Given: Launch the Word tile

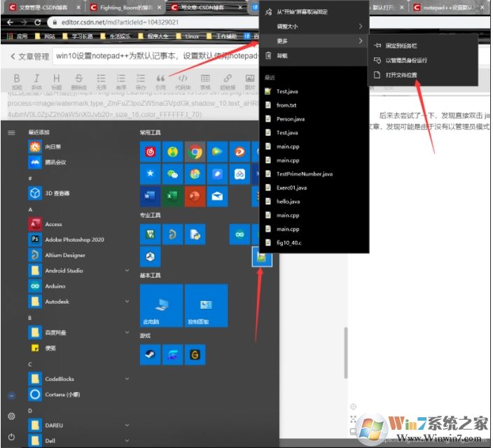Looking at the screenshot, I should pyautogui.click(x=151, y=196).
